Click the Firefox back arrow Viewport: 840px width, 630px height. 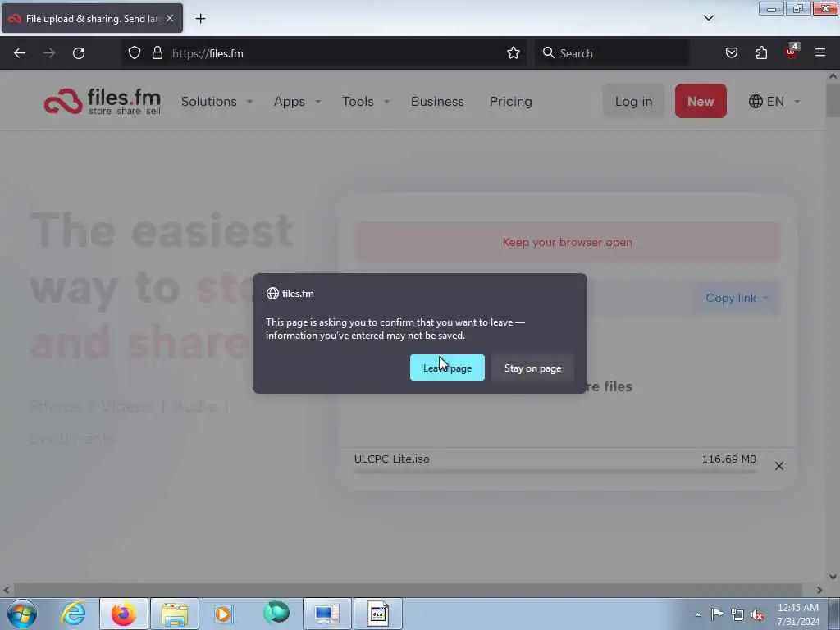[20, 53]
